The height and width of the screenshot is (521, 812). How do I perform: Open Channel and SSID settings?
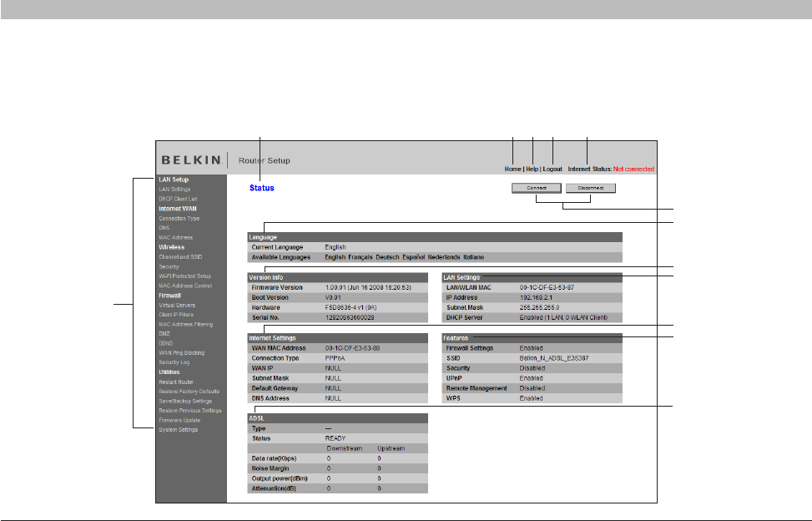pyautogui.click(x=180, y=257)
